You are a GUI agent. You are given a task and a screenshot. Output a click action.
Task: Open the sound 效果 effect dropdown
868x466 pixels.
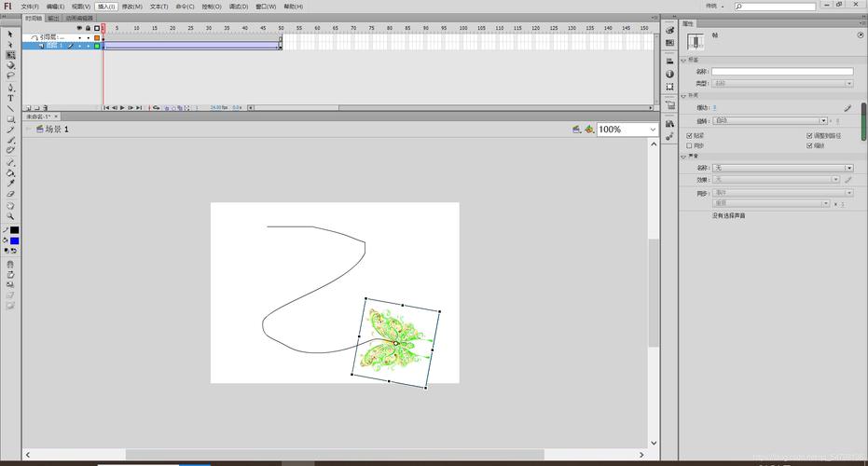coord(776,180)
